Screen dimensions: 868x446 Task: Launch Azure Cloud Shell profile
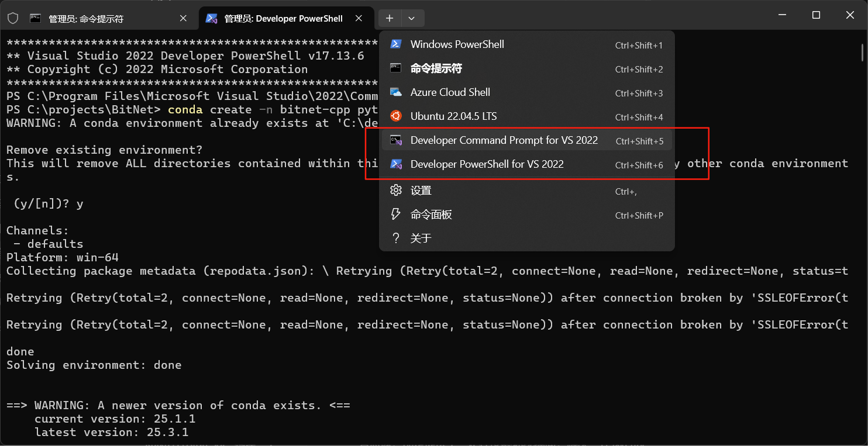click(x=526, y=92)
